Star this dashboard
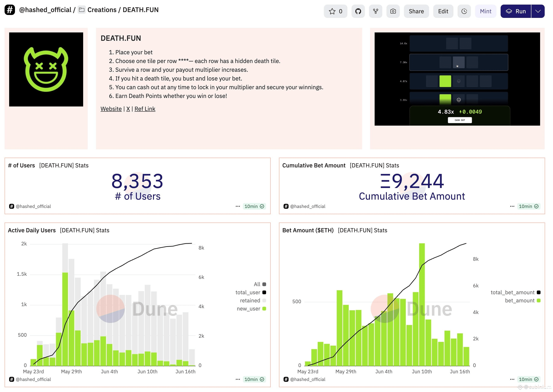Image resolution: width=553 pixels, height=392 pixels. click(335, 11)
